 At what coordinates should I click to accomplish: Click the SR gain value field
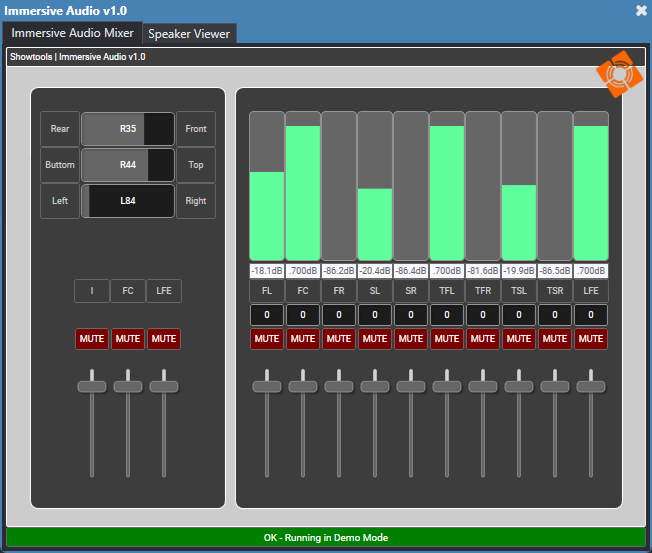coord(411,315)
